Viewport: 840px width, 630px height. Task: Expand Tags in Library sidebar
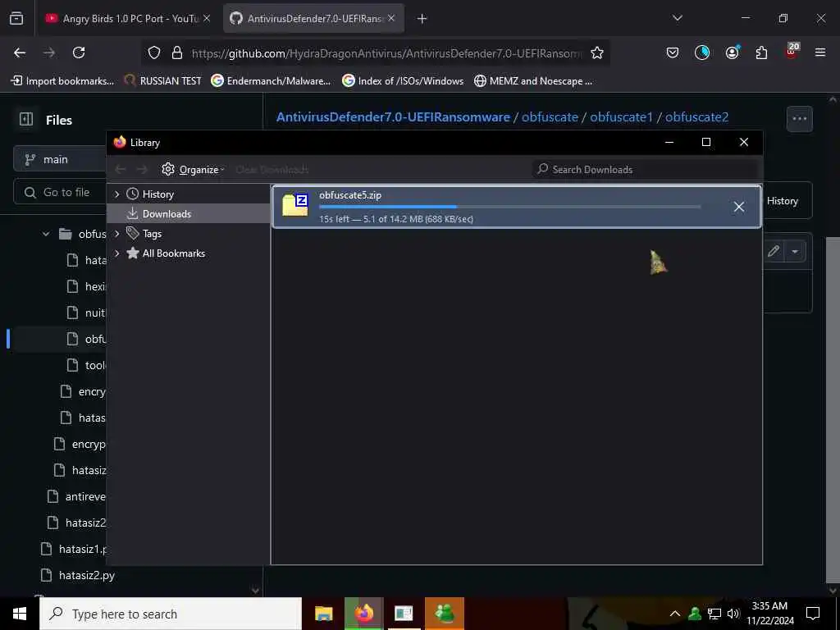pos(116,234)
